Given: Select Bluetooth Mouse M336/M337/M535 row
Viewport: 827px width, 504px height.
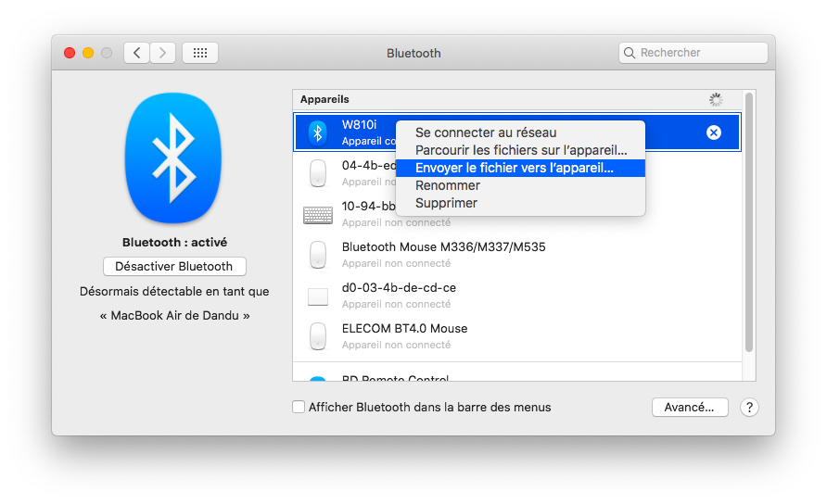Looking at the screenshot, I should (517, 255).
